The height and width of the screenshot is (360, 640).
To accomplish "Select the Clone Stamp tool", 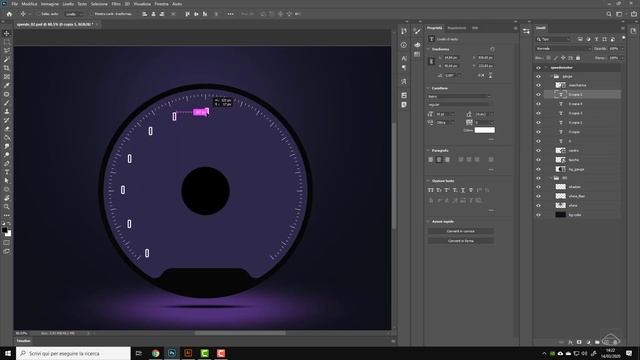I will (x=7, y=111).
